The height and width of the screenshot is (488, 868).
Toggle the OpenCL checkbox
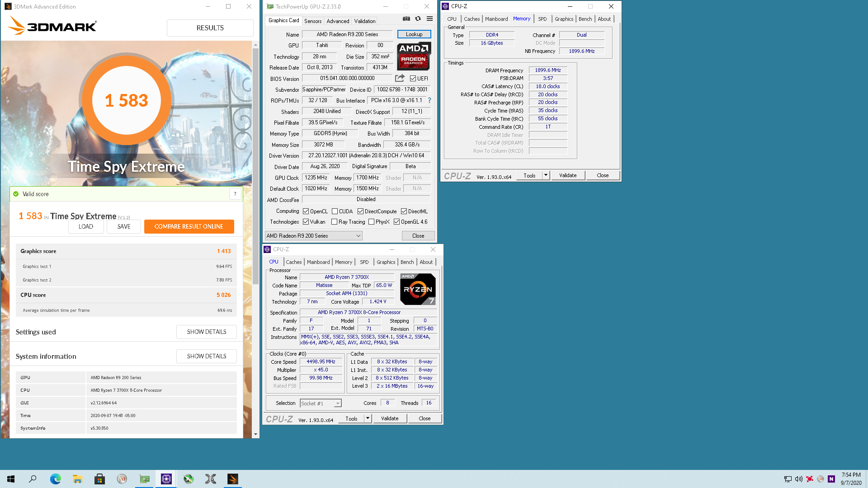[306, 211]
